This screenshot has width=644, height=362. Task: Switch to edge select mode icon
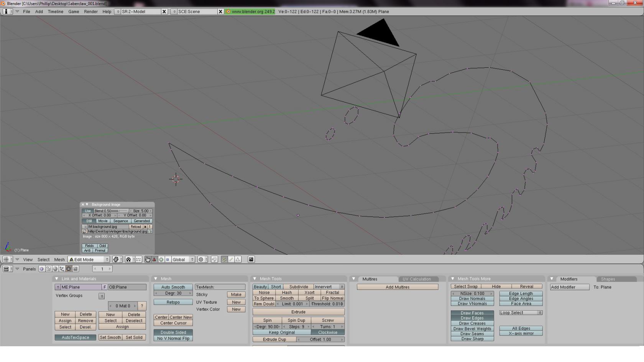click(231, 260)
